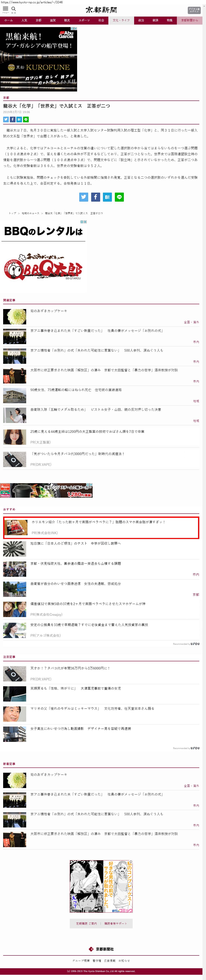Click the 京都新聞 masthead logo

point(101,10)
